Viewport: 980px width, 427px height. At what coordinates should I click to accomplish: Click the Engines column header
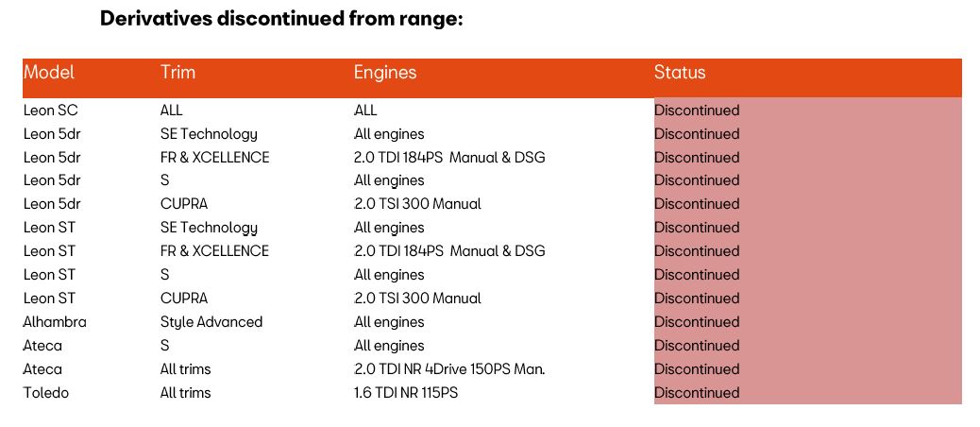coord(385,73)
